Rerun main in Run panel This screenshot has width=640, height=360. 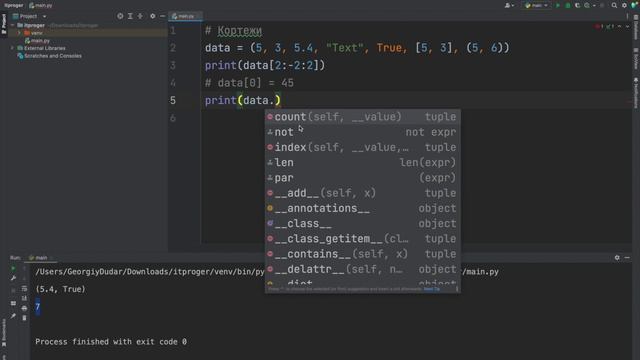click(x=13, y=269)
